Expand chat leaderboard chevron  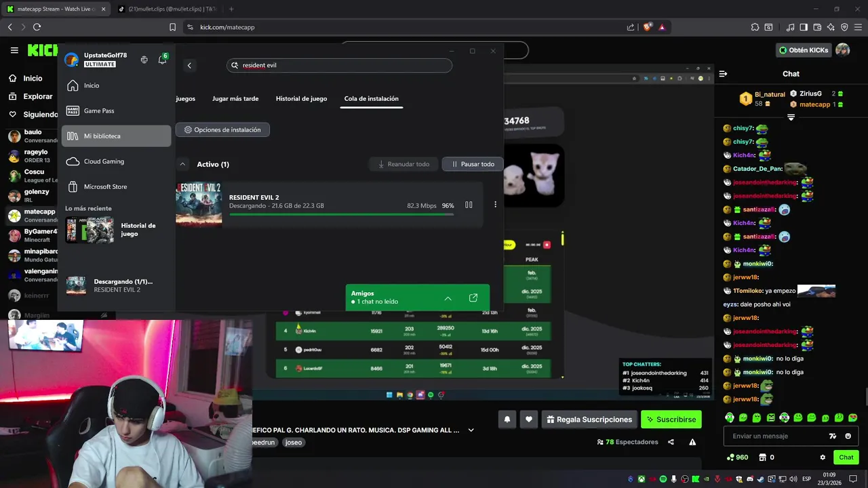791,117
